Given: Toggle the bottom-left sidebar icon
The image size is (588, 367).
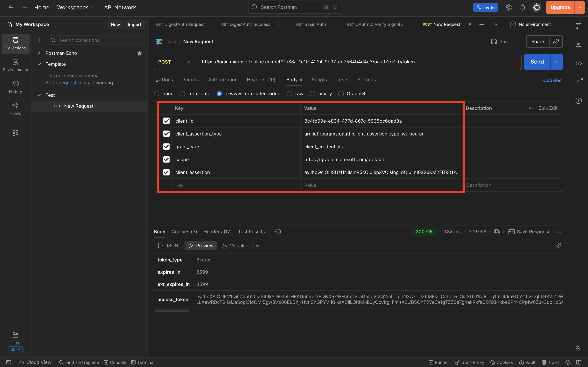Looking at the screenshot, I should (9, 362).
